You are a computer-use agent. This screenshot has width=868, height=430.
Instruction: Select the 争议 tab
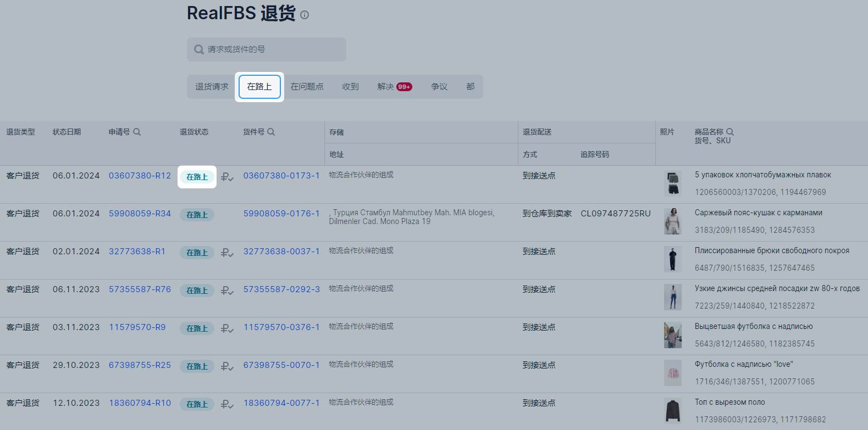(x=439, y=87)
